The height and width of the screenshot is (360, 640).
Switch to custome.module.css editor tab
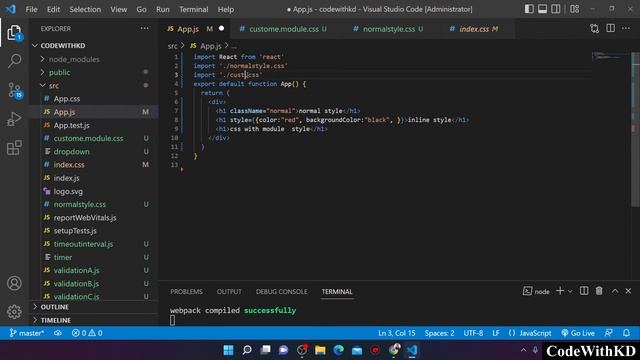coord(283,29)
